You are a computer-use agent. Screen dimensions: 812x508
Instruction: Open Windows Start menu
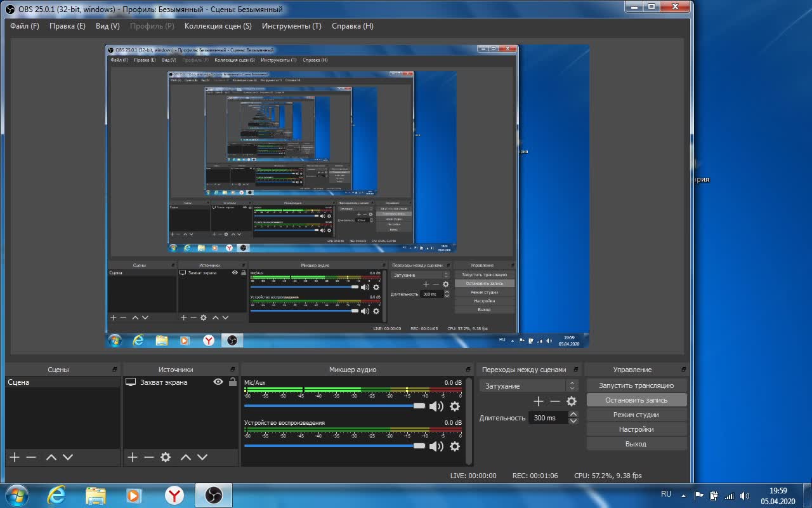16,495
